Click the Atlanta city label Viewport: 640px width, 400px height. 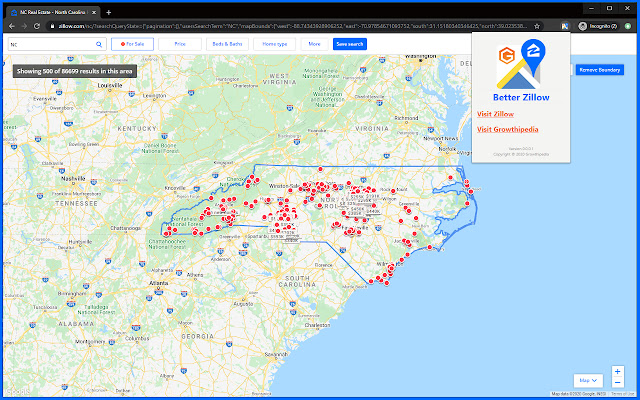pos(158,283)
